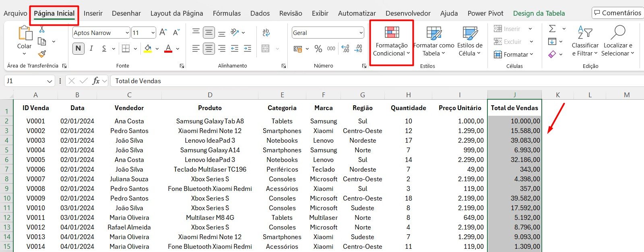Click the thousands separator (000) icon
The height and width of the screenshot is (252, 644).
(x=331, y=49)
